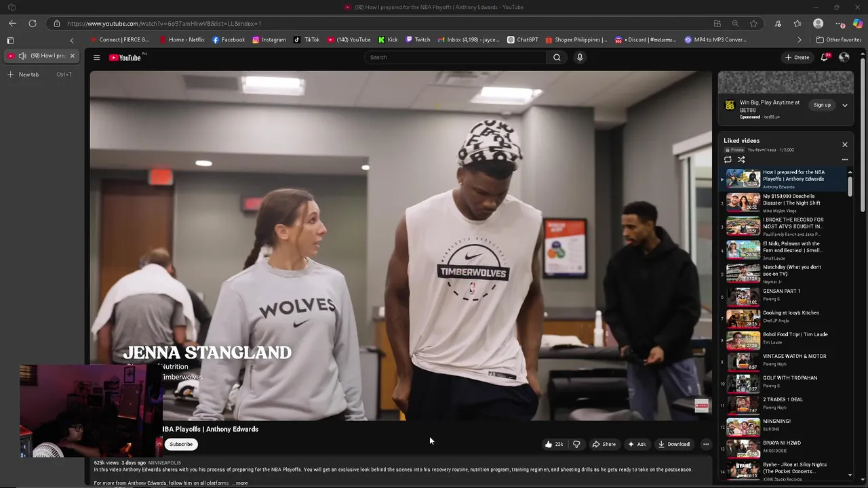Show more bookmarks chevron
Viewport: 868px width, 488px height.
pyautogui.click(x=799, y=40)
